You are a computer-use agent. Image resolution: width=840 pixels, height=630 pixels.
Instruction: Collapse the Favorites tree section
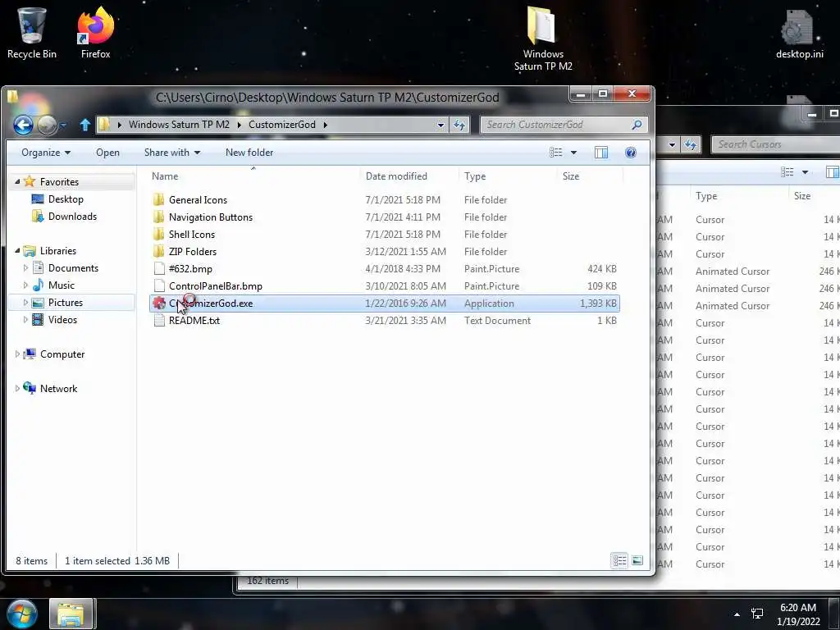click(x=17, y=181)
